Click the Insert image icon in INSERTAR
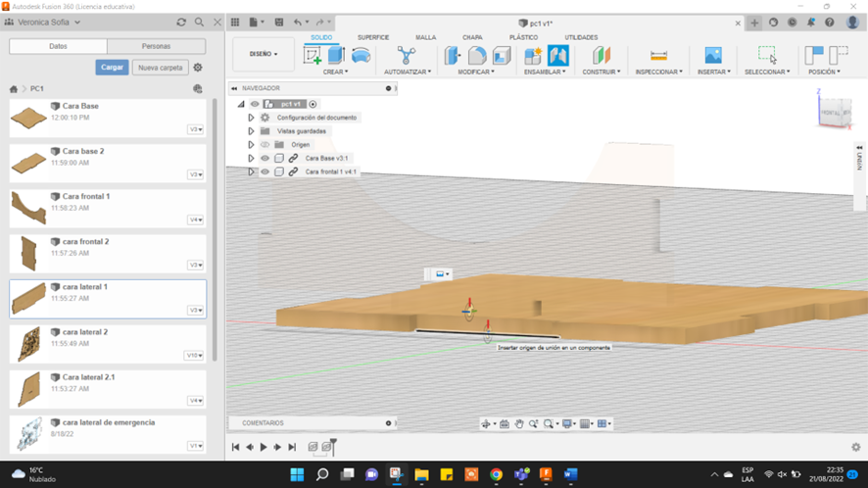The height and width of the screenshot is (488, 868). pyautogui.click(x=713, y=56)
